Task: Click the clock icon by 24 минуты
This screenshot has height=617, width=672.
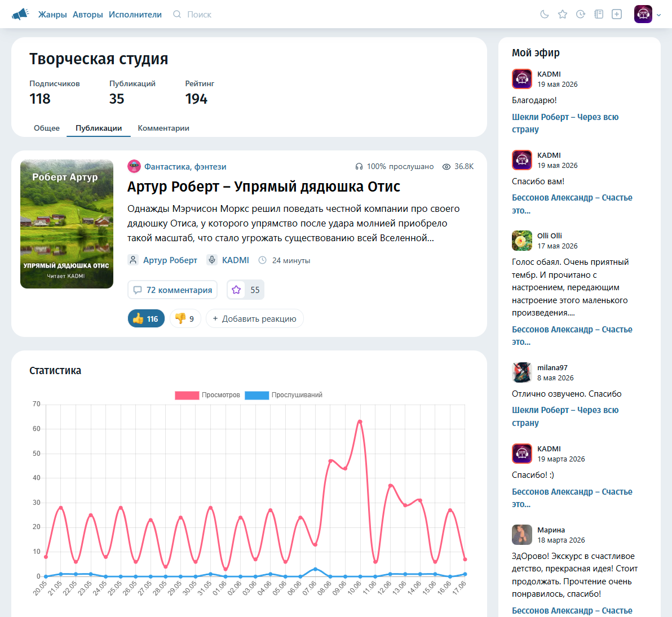Action: coord(262,260)
